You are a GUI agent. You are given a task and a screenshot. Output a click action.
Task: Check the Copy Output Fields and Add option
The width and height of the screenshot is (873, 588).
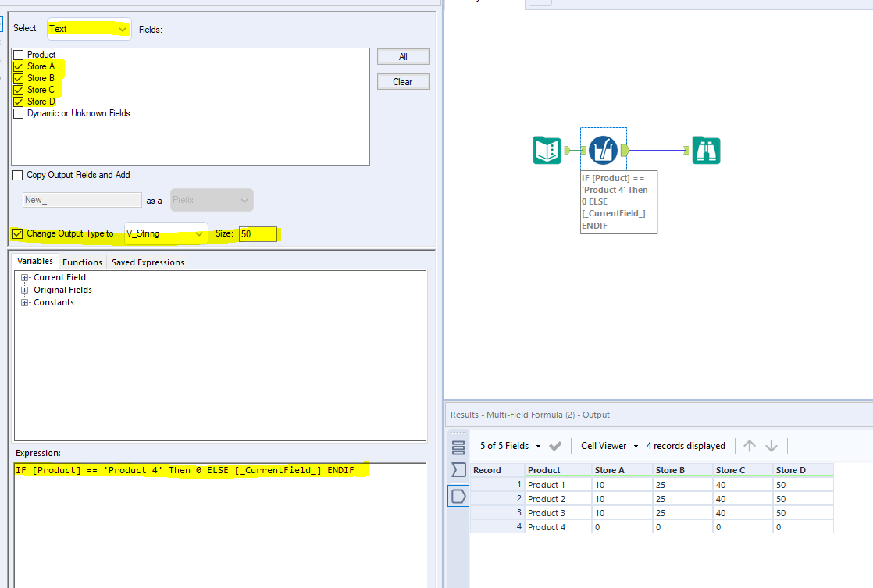point(18,175)
